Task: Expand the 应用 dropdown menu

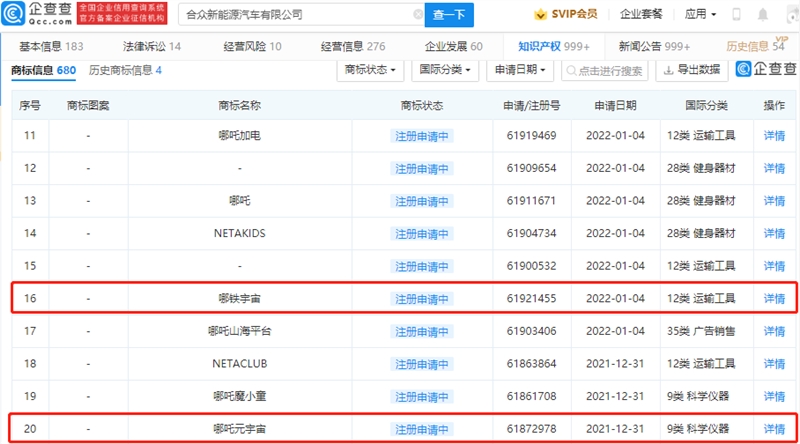Action: [700, 14]
